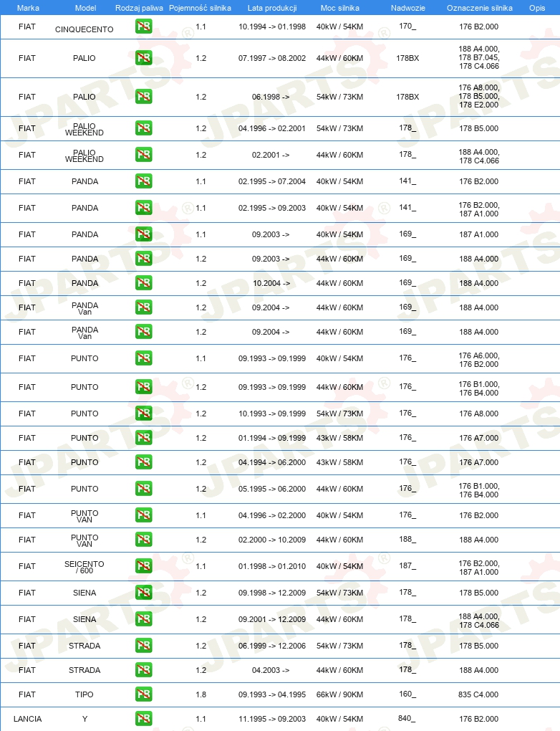The width and height of the screenshot is (560, 731).
Task: Click fuel icon for PUNTO 01.1994 row
Action: [x=143, y=437]
